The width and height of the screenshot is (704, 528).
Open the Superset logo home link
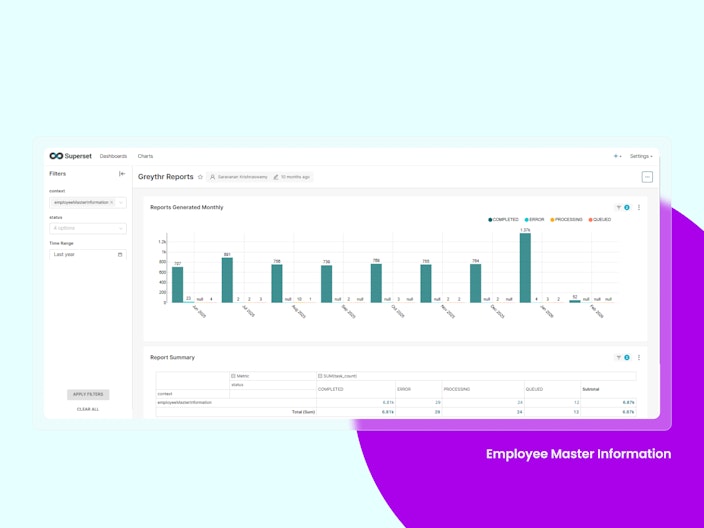pos(70,156)
